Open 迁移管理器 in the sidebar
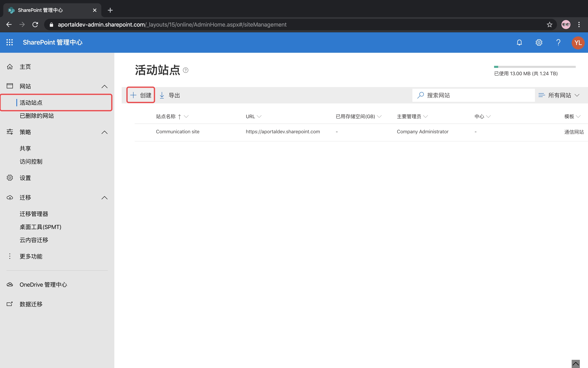This screenshot has height=368, width=588. click(x=34, y=214)
